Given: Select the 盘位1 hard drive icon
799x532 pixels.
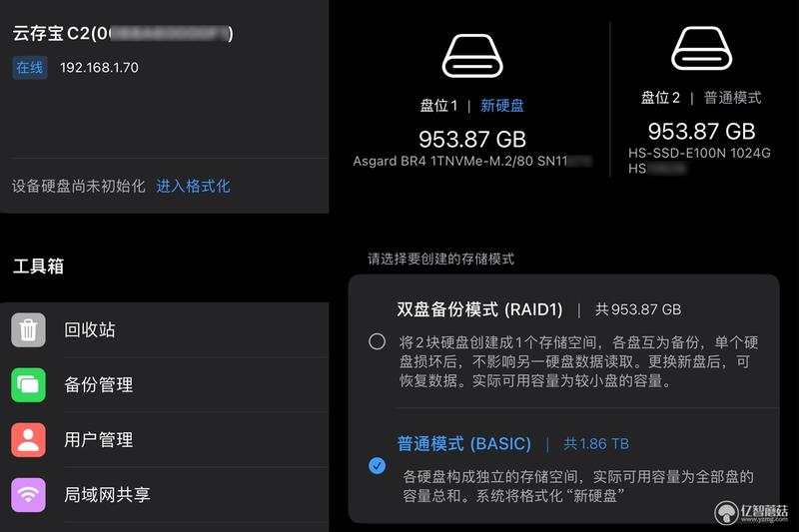Looking at the screenshot, I should (472, 56).
